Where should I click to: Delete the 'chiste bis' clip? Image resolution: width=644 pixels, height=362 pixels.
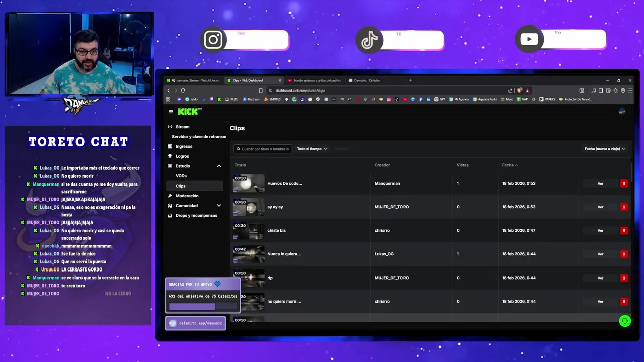pyautogui.click(x=624, y=230)
